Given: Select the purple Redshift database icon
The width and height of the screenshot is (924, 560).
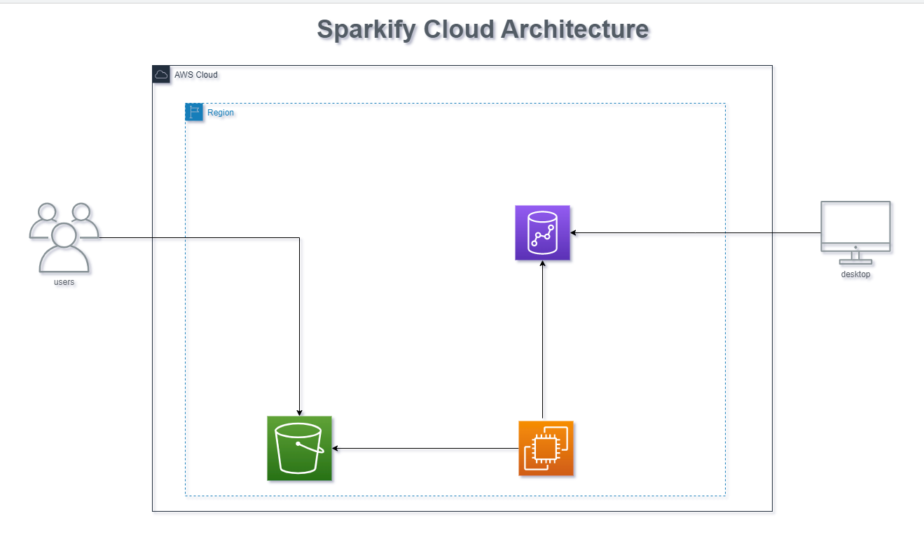Looking at the screenshot, I should 542,232.
